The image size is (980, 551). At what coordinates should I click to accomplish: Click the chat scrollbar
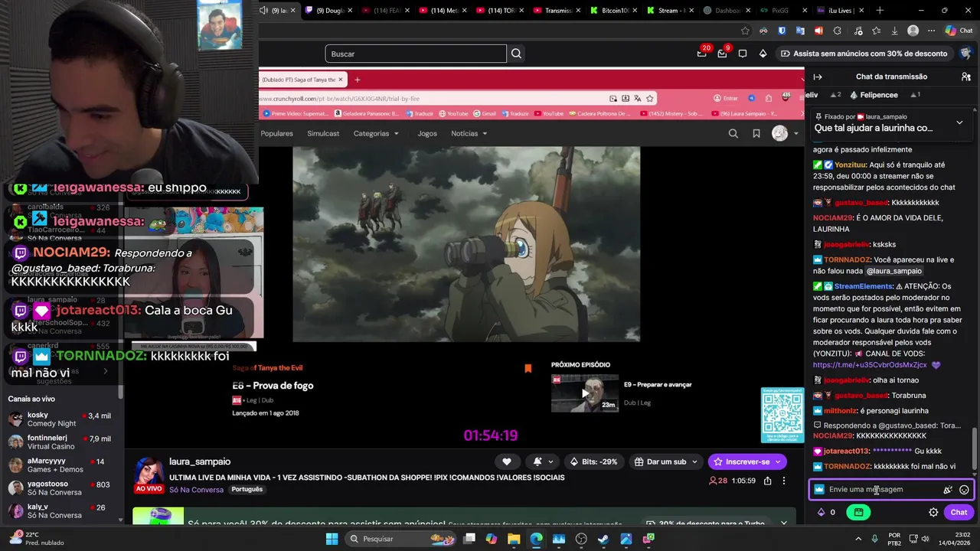[x=975, y=448]
